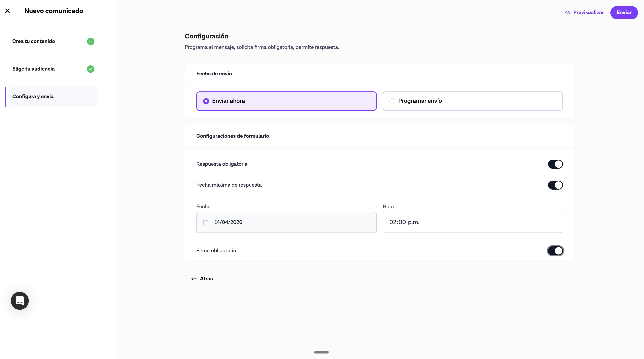Open the chat support bubble
Image resolution: width=644 pixels, height=359 pixels.
tap(20, 301)
